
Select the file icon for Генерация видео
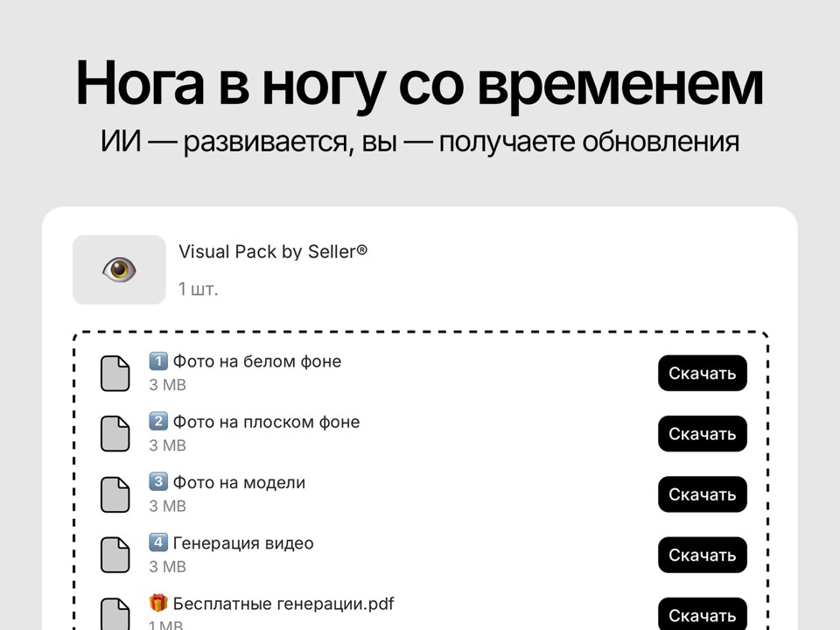click(x=115, y=555)
